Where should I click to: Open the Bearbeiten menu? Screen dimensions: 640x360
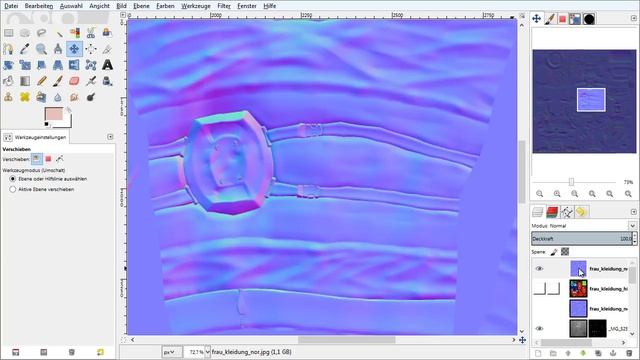(x=39, y=6)
